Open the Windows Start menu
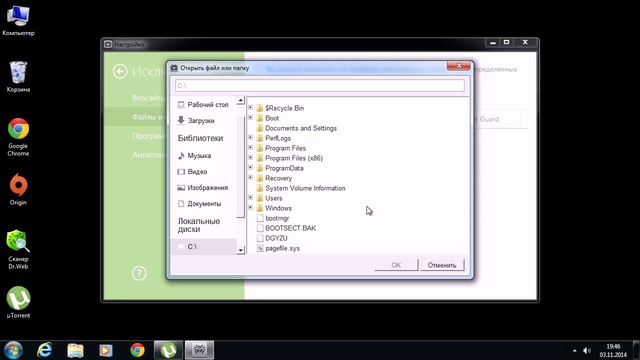This screenshot has height=360, width=640. pyautogui.click(x=13, y=350)
